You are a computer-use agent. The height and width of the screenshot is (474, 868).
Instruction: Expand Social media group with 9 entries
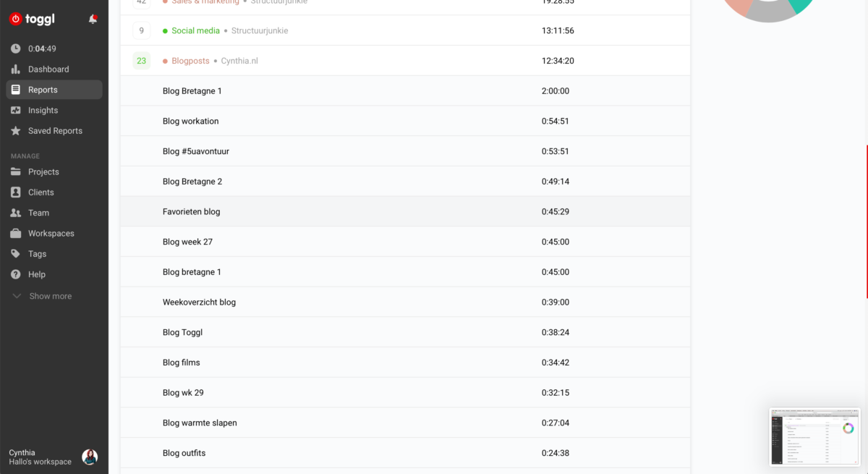tap(141, 30)
